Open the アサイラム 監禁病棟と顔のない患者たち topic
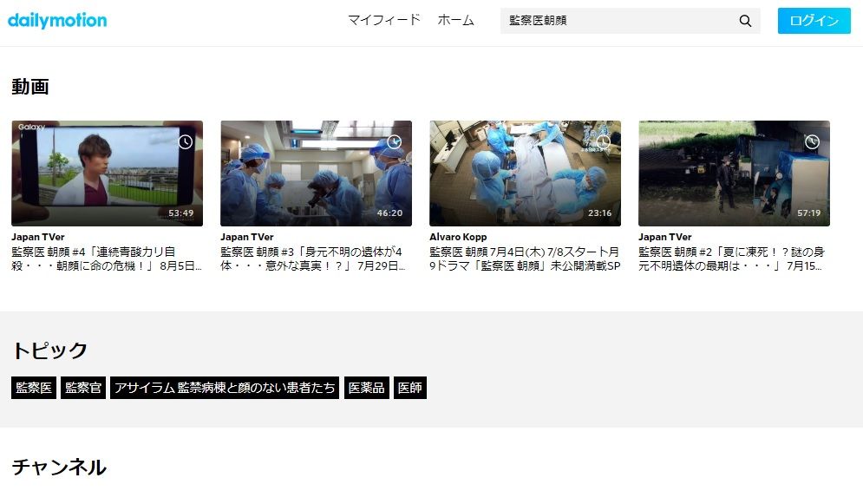Screen dimensions: 863x504 [x=225, y=388]
